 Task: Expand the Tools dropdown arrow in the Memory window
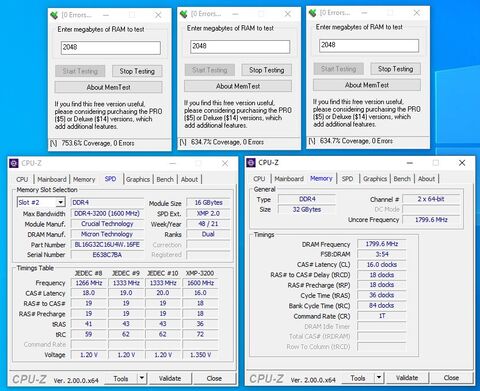(x=379, y=378)
